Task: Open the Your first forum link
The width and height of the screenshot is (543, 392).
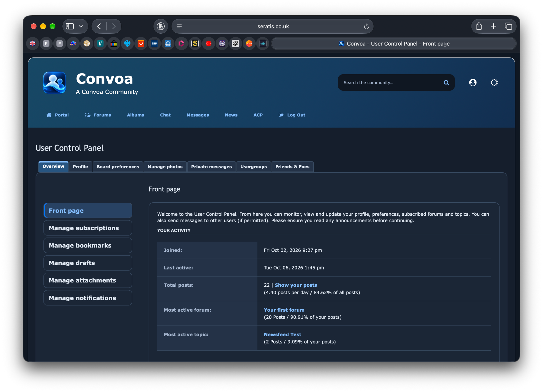Action: (284, 310)
